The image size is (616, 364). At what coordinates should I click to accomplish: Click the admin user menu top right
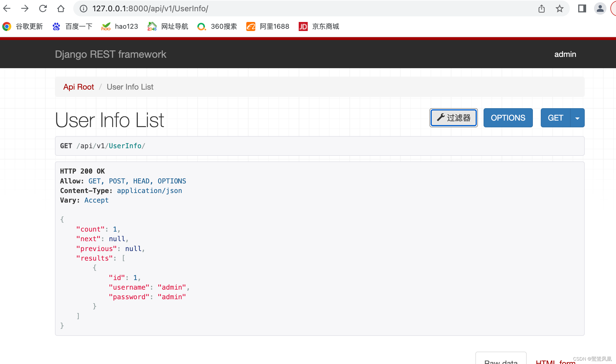coord(564,54)
